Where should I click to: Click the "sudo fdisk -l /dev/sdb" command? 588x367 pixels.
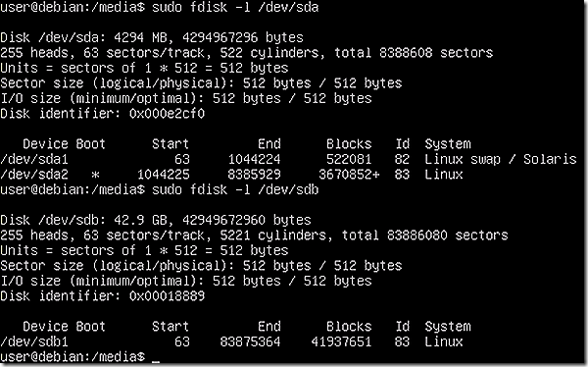(235, 189)
